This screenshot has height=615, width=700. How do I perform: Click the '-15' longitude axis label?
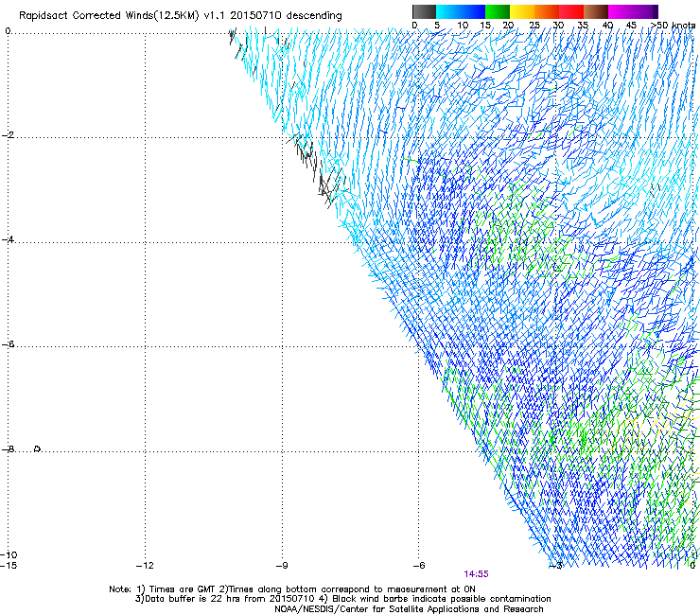click(x=9, y=566)
